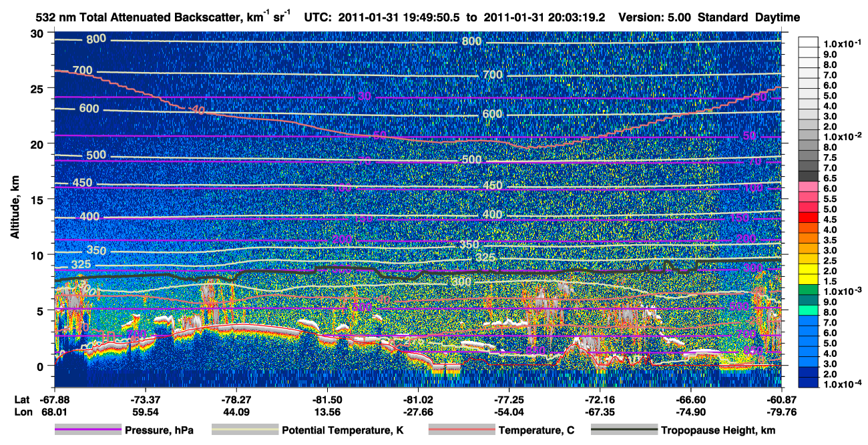This screenshot has height=445, width=868.
Task: Click the 'UTC:' label in the header
Action: click(x=318, y=17)
